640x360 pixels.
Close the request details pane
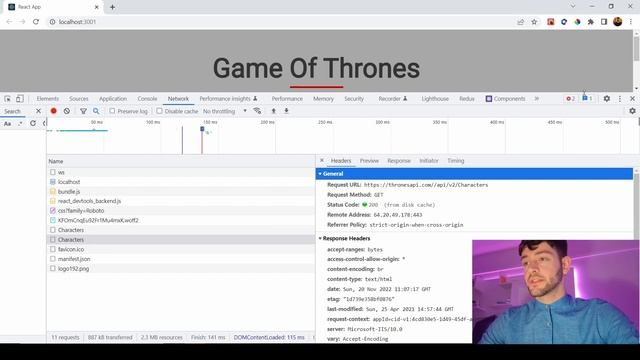point(322,161)
